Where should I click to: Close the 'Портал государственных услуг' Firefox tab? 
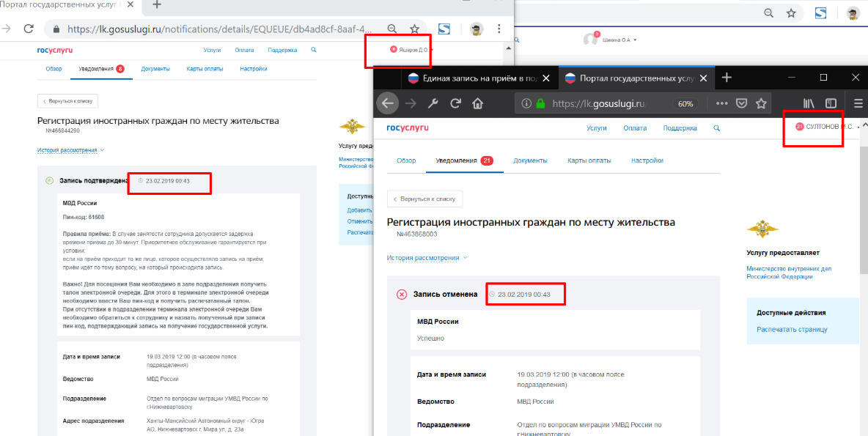pyautogui.click(x=704, y=78)
